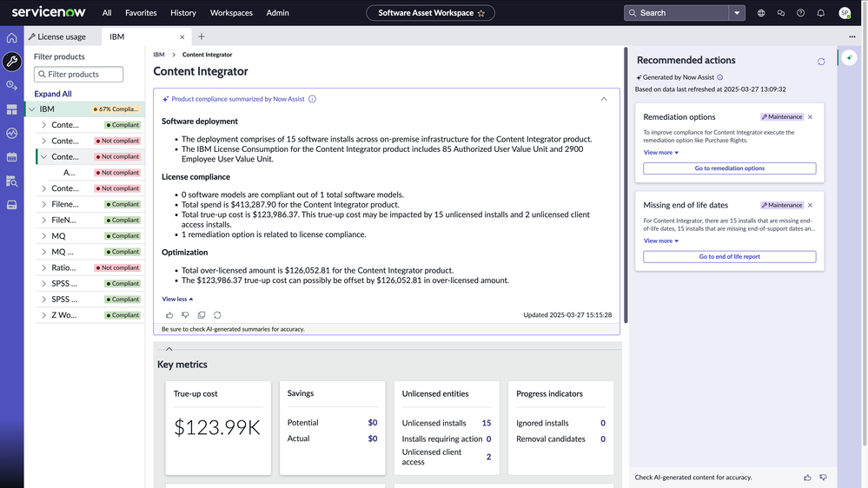Viewport: 868px width, 488px height.
Task: Dismiss the Missing end of life dates card
Action: coord(810,205)
